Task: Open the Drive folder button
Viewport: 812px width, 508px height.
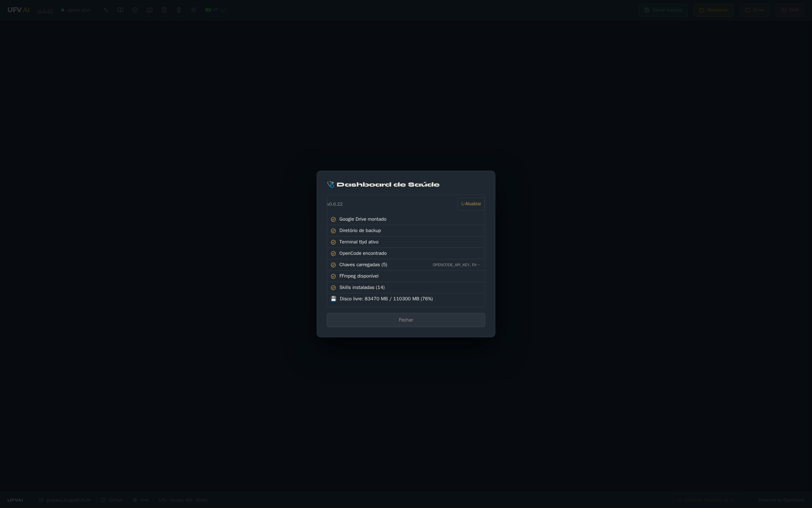Action: [754, 10]
